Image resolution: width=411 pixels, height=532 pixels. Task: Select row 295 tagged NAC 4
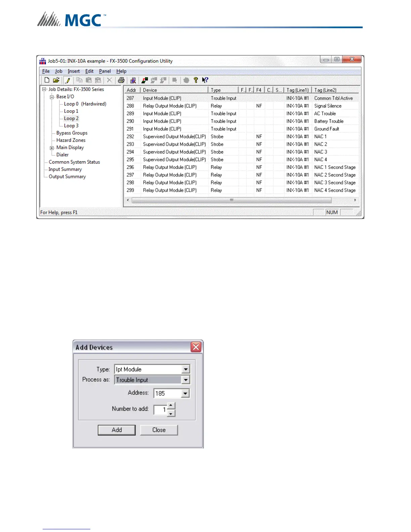coord(241,160)
